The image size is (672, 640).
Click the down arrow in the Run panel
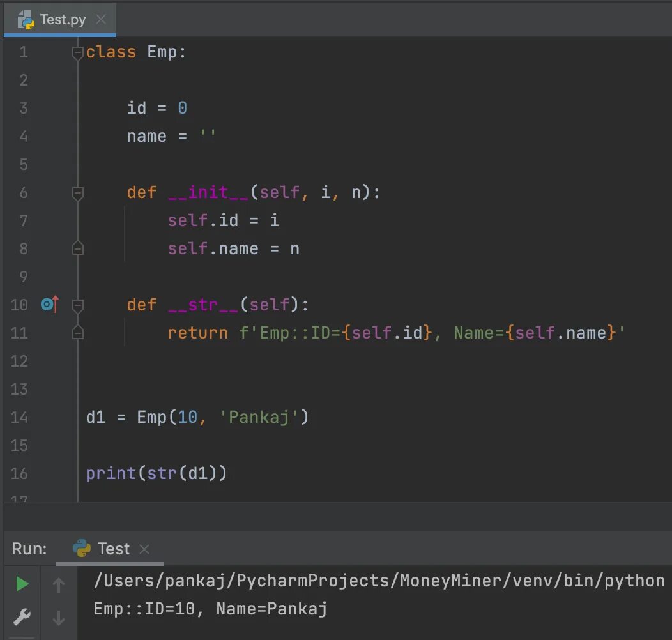click(58, 618)
